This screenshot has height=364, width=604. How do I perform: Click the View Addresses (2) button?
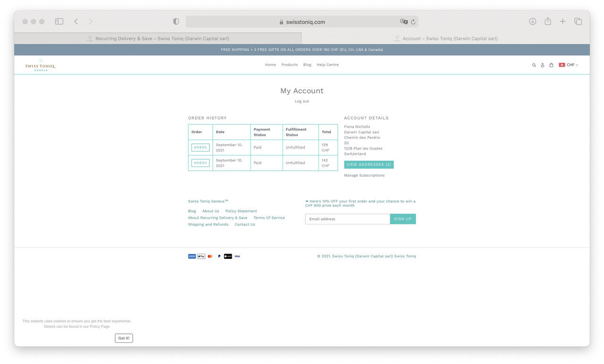tap(369, 165)
